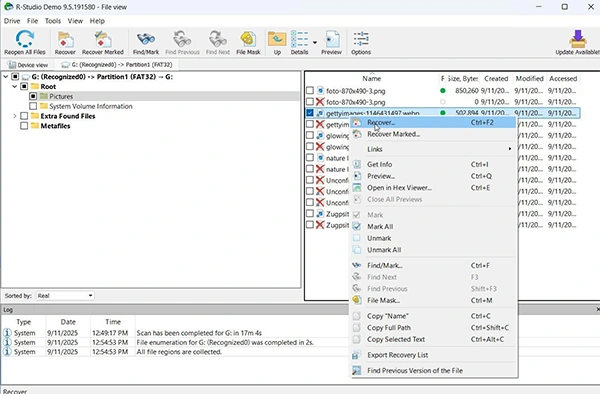The image size is (600, 394).
Task: Click the Find/Mark icon in the context menu
Action: pyautogui.click(x=357, y=265)
